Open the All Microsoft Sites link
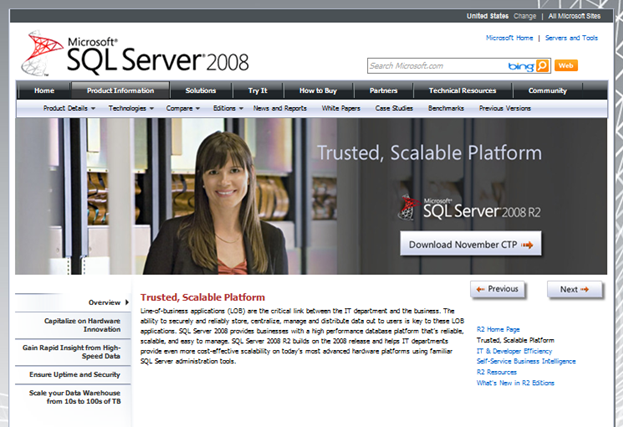 click(x=574, y=16)
